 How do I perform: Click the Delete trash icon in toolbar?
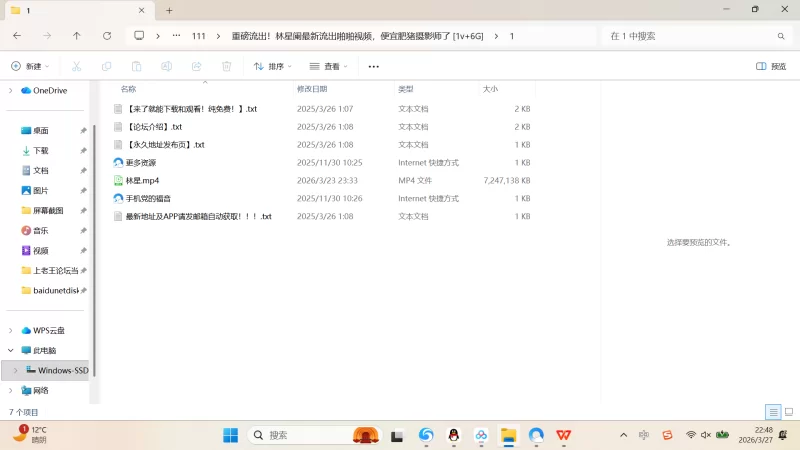tap(227, 66)
